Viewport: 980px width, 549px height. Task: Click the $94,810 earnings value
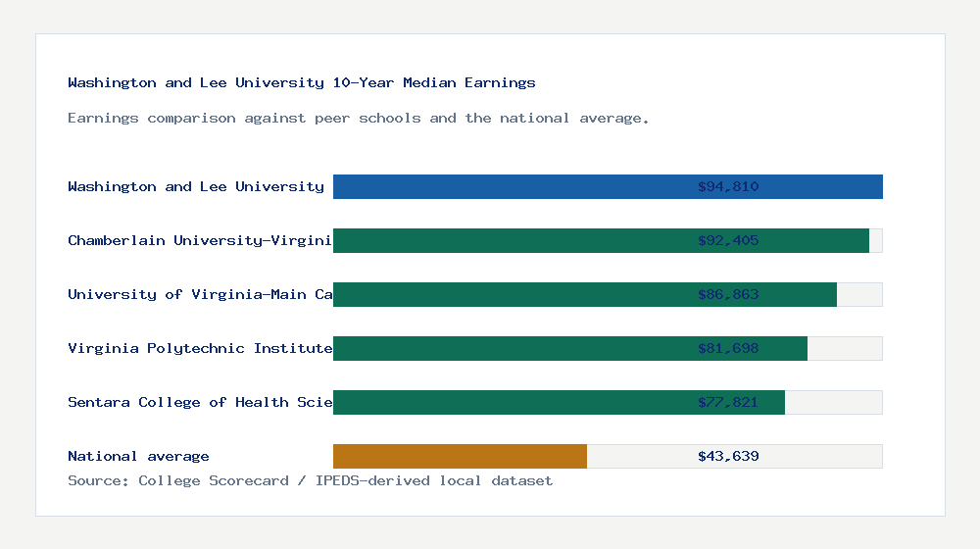[x=728, y=186]
